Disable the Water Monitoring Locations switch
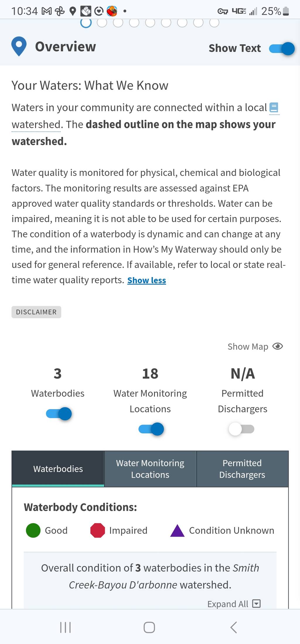Screen dimensions: 300x644 coord(151,429)
